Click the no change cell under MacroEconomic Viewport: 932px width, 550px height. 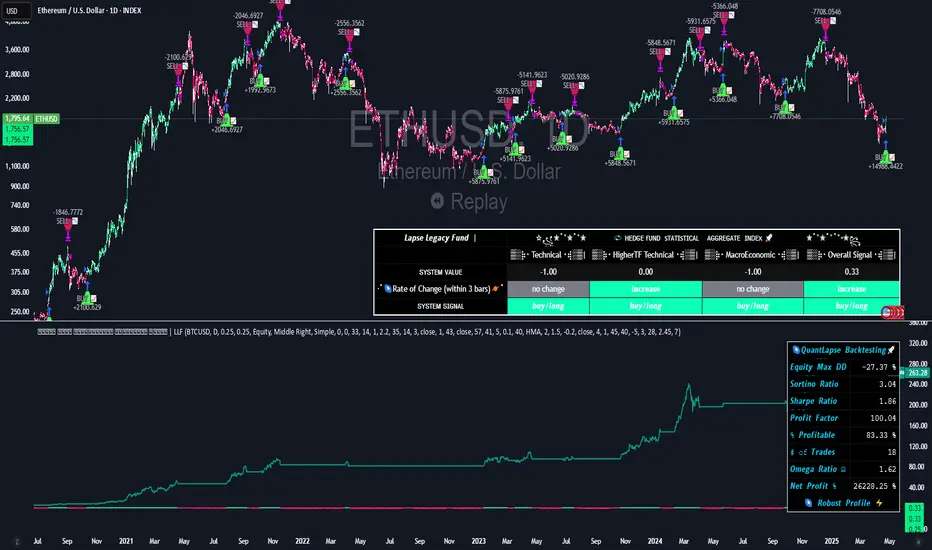(x=752, y=289)
